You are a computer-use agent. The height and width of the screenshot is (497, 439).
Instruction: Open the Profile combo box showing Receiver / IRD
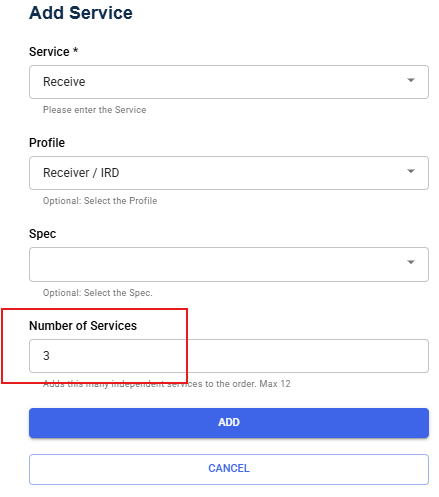(x=229, y=173)
